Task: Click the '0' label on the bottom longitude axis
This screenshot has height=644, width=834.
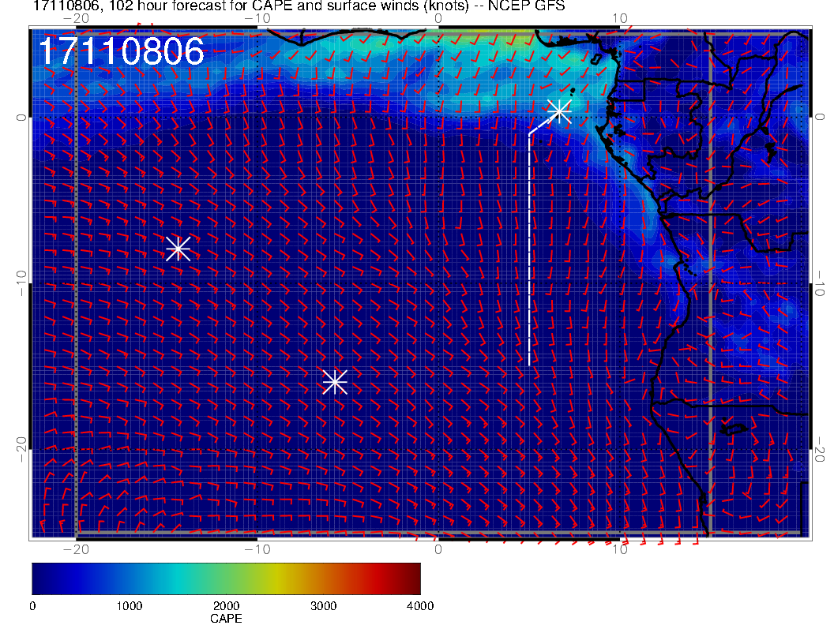Action: [x=438, y=549]
